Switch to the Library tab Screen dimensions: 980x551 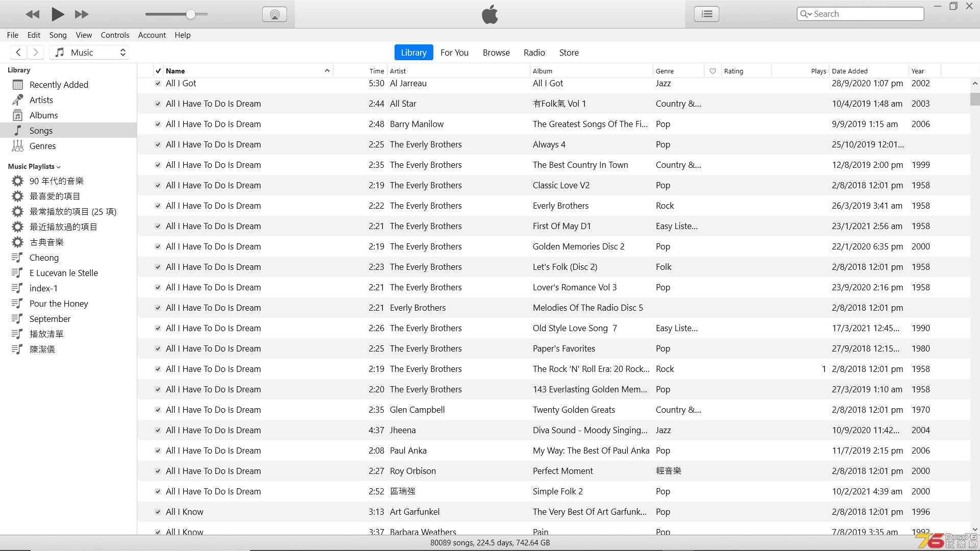pyautogui.click(x=413, y=52)
